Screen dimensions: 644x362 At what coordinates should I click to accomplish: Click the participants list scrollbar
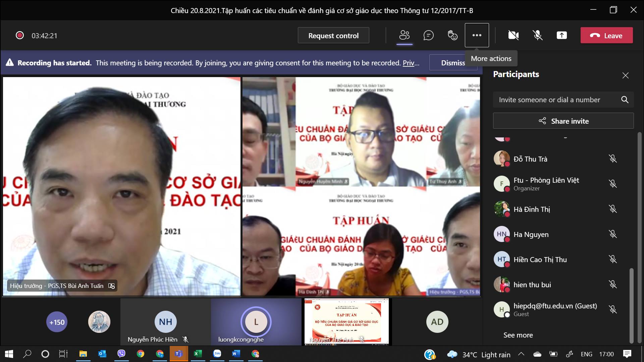pos(631,305)
